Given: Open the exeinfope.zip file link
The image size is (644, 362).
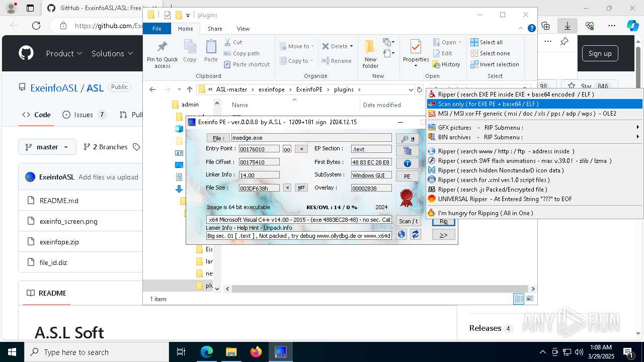Looking at the screenshot, I should [59, 242].
